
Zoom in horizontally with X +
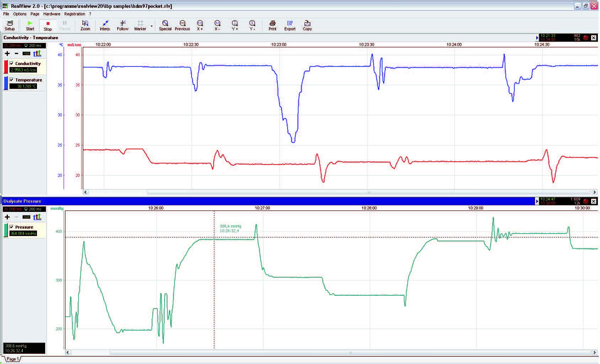pyautogui.click(x=200, y=26)
